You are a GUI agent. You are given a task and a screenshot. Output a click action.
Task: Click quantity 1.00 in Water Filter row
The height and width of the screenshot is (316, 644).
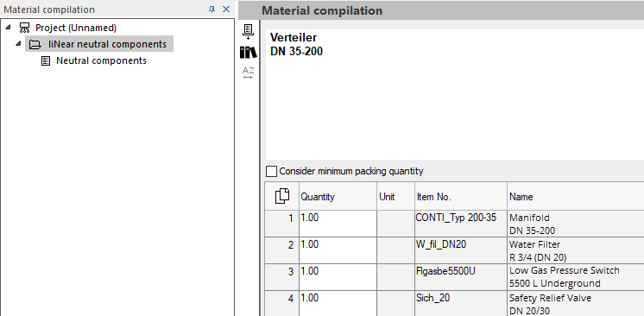pos(338,250)
